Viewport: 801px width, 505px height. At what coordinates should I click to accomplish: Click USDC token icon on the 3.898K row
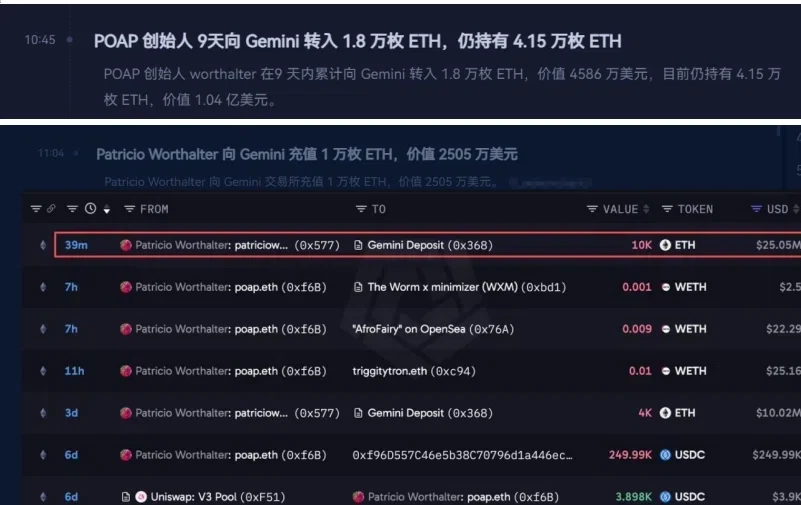pos(665,497)
